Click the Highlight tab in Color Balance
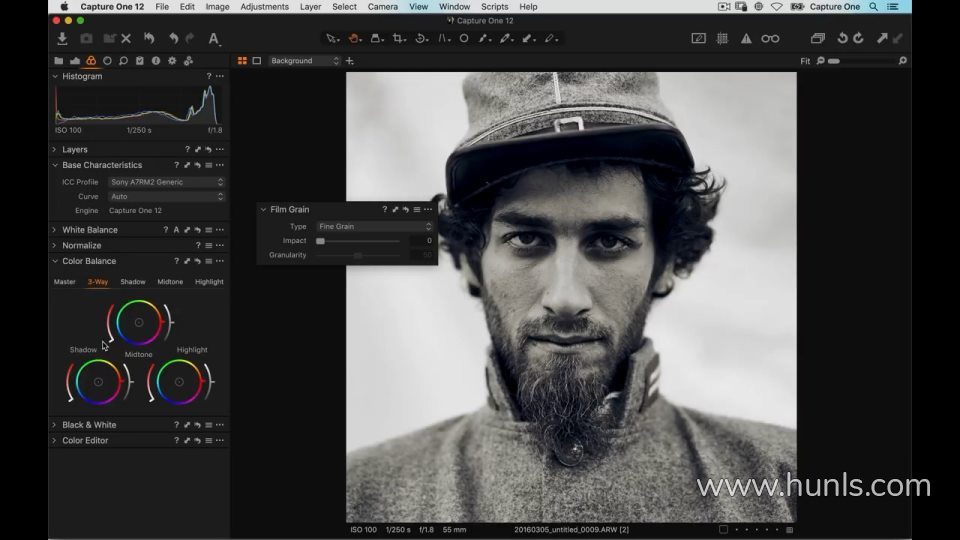The height and width of the screenshot is (540, 960). (209, 282)
